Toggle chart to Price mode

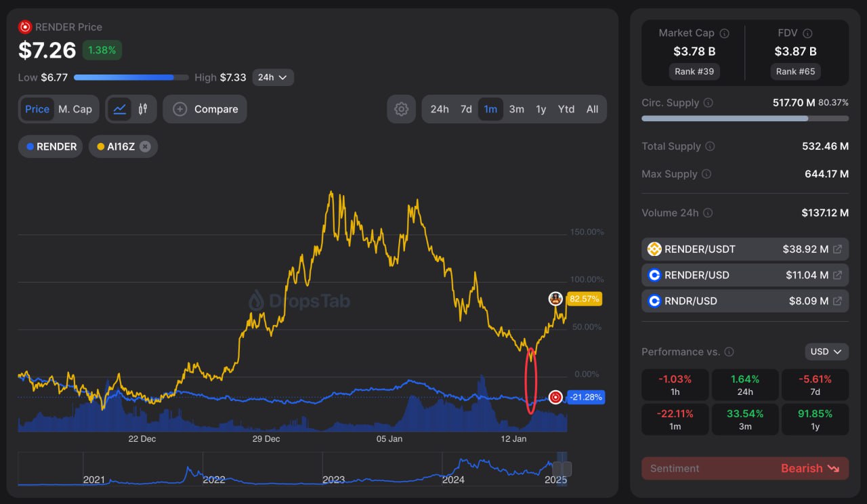tap(37, 109)
